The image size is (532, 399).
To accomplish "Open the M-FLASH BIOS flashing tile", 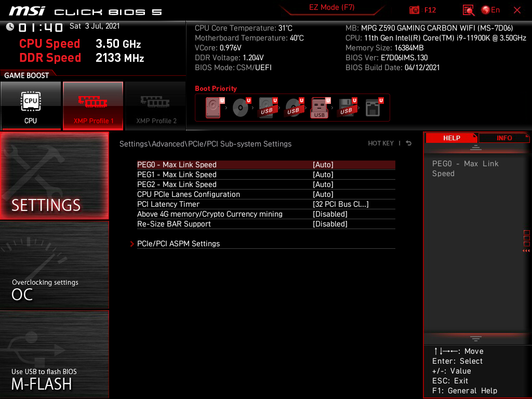I will 54,354.
